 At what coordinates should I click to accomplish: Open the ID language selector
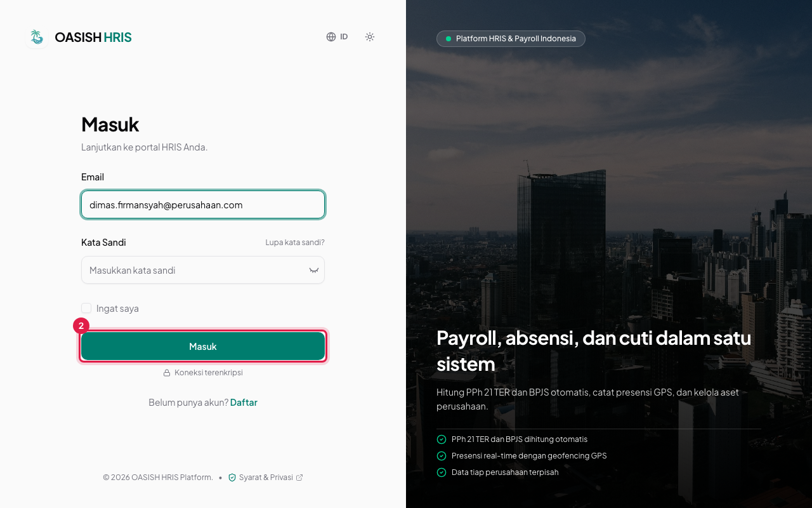pyautogui.click(x=337, y=37)
